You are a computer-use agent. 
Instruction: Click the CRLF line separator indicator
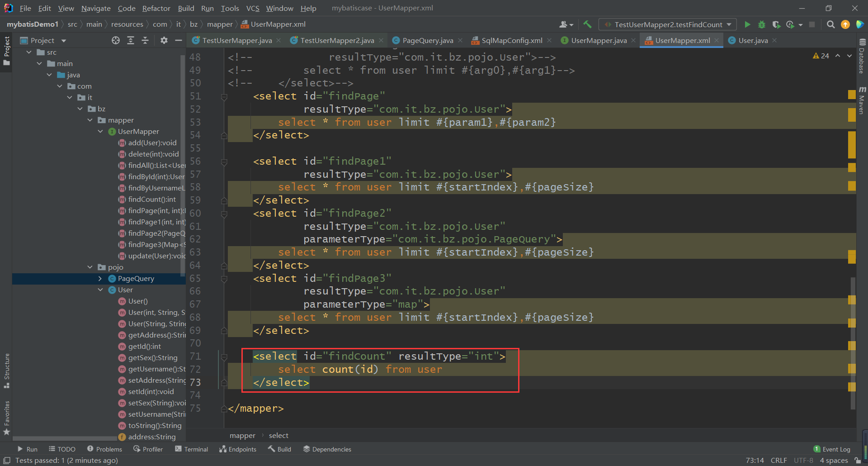coord(778,460)
